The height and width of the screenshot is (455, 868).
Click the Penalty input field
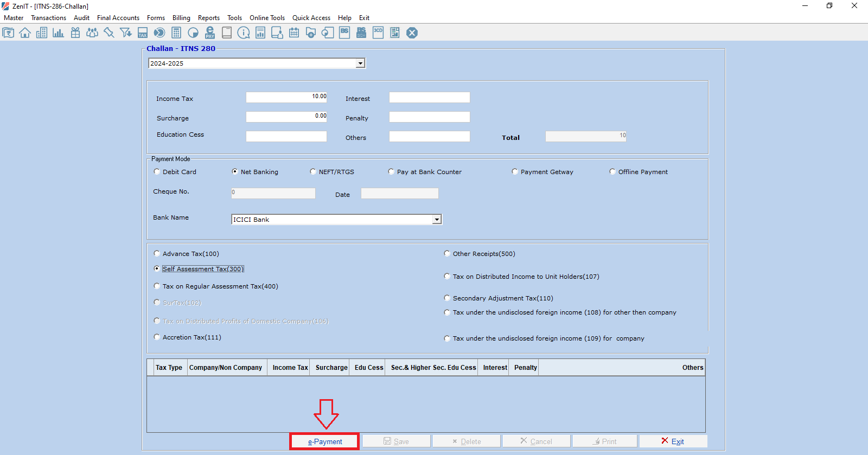pyautogui.click(x=430, y=117)
